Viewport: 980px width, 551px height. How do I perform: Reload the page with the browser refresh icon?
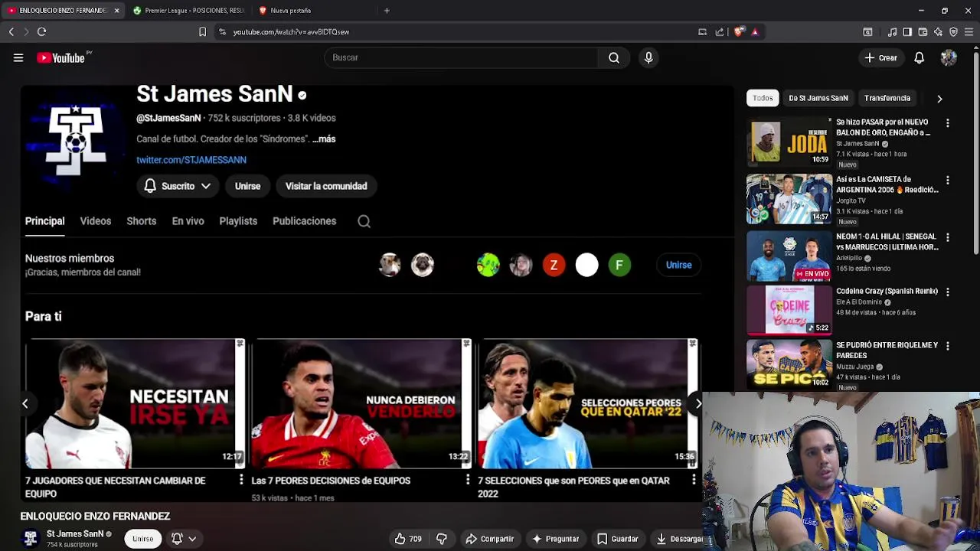click(x=41, y=31)
